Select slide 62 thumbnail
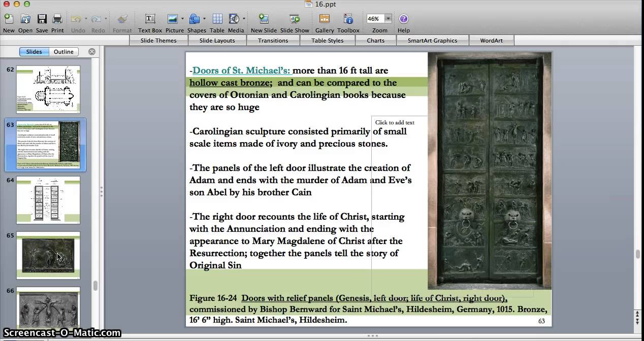 [48, 89]
